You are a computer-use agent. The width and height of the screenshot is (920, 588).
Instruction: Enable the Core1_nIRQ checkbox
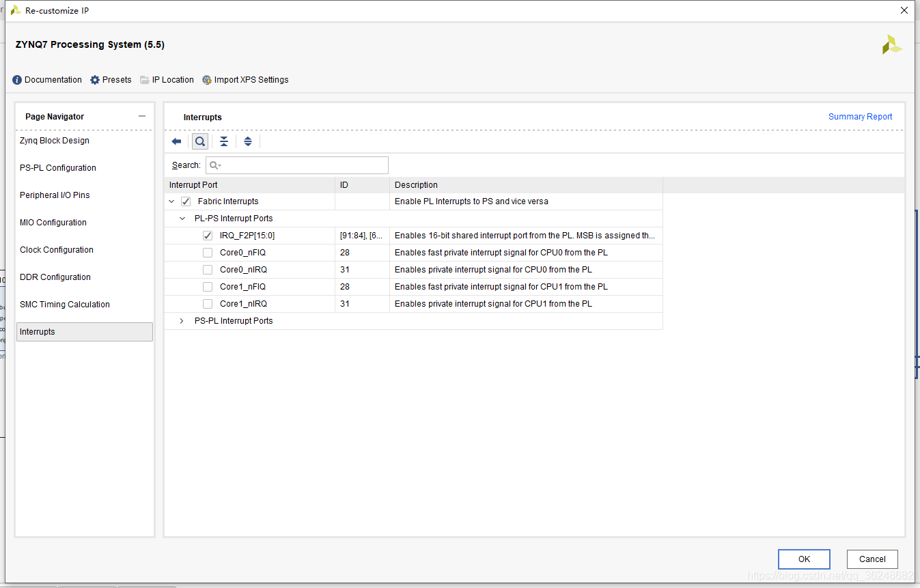pyautogui.click(x=208, y=304)
